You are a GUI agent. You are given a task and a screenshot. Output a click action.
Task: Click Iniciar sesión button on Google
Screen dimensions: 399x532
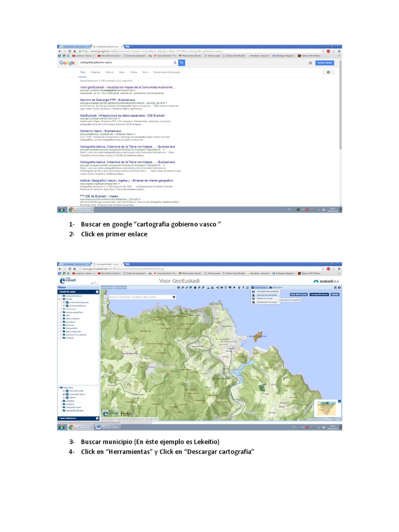tap(325, 63)
